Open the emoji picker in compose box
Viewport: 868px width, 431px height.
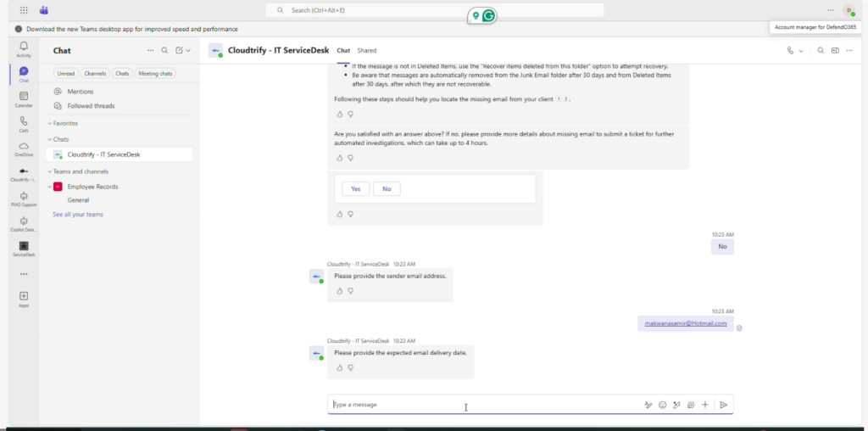(662, 405)
